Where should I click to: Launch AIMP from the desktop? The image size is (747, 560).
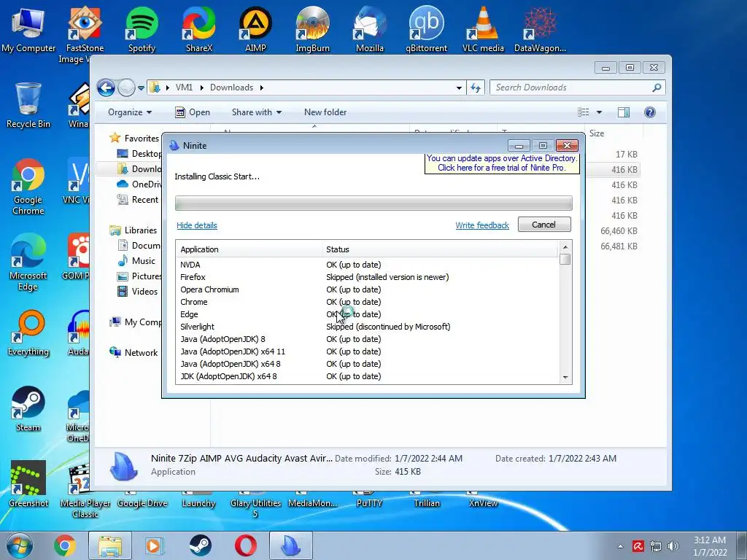click(x=255, y=29)
